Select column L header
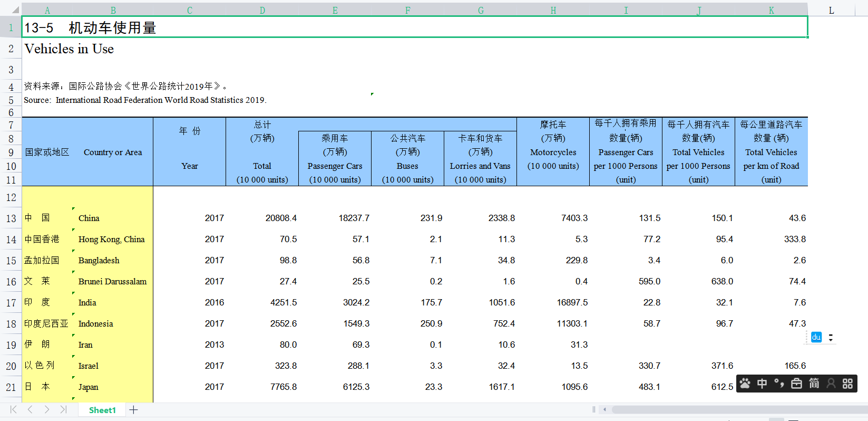 click(x=831, y=10)
